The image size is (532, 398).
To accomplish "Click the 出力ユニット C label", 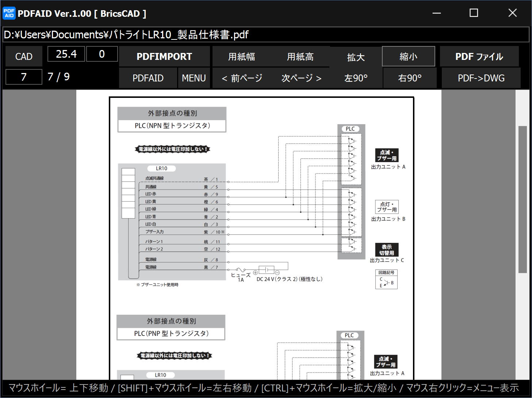I will point(387,260).
